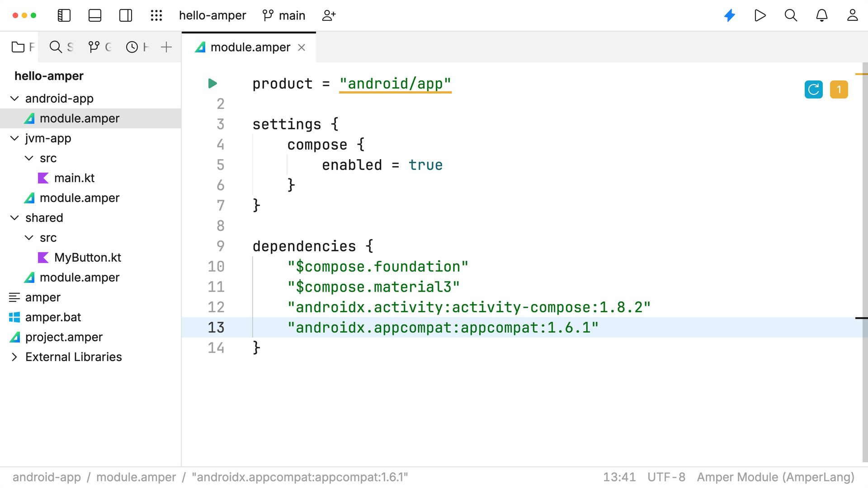Collapse src folder under jvm-app
The image size is (868, 488).
click(x=29, y=158)
